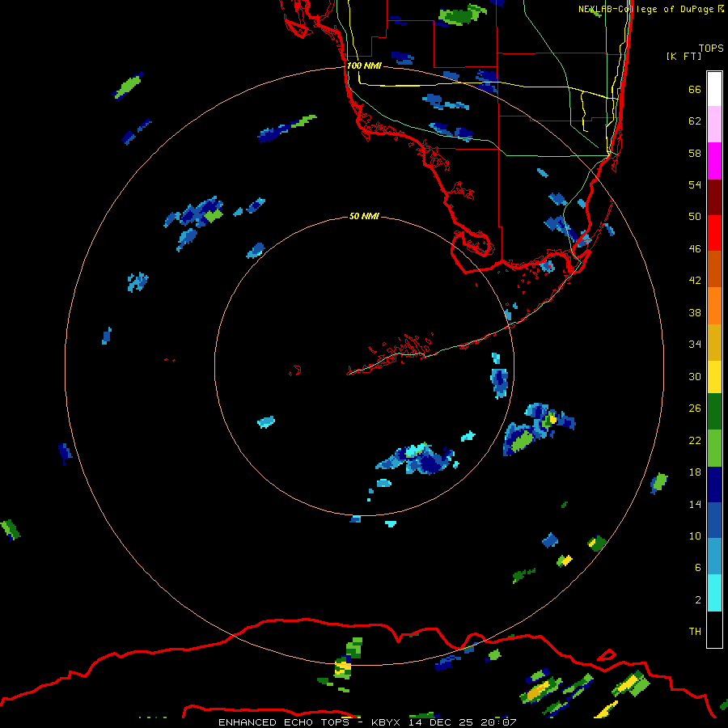728x728 pixels.
Task: Click the legend value 14
Action: coord(695,504)
